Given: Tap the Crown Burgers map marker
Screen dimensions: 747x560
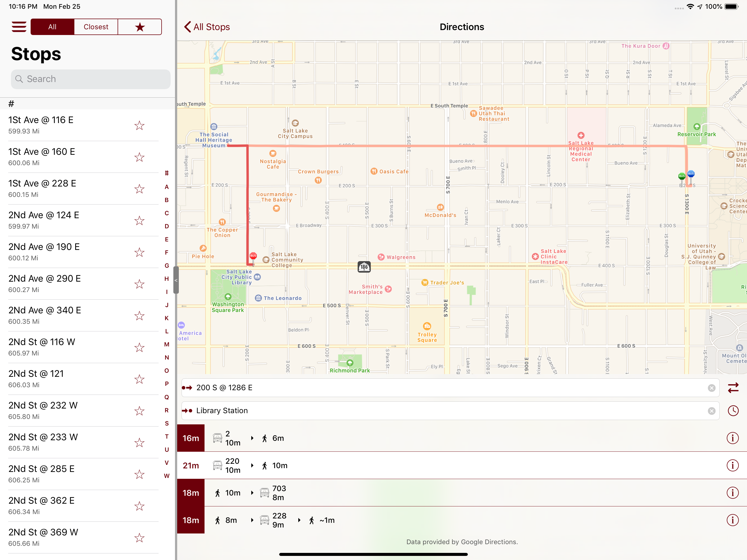Looking at the screenshot, I should (x=318, y=180).
